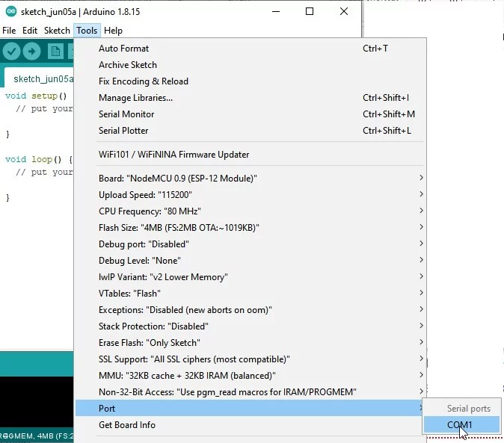Select Fix Encoding & Reload
The width and height of the screenshot is (504, 443).
[x=251, y=81]
